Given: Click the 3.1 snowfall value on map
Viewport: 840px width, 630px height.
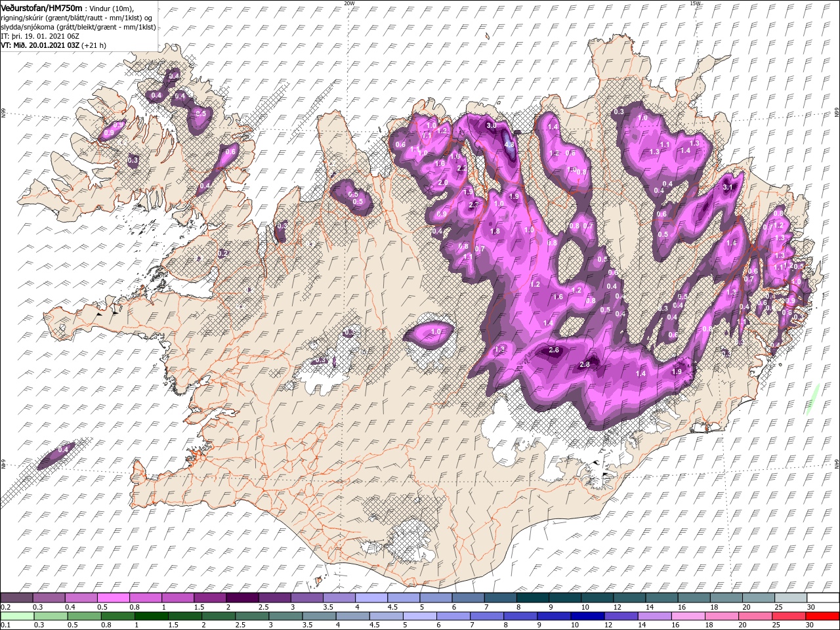Looking at the screenshot, I should click(x=727, y=188).
